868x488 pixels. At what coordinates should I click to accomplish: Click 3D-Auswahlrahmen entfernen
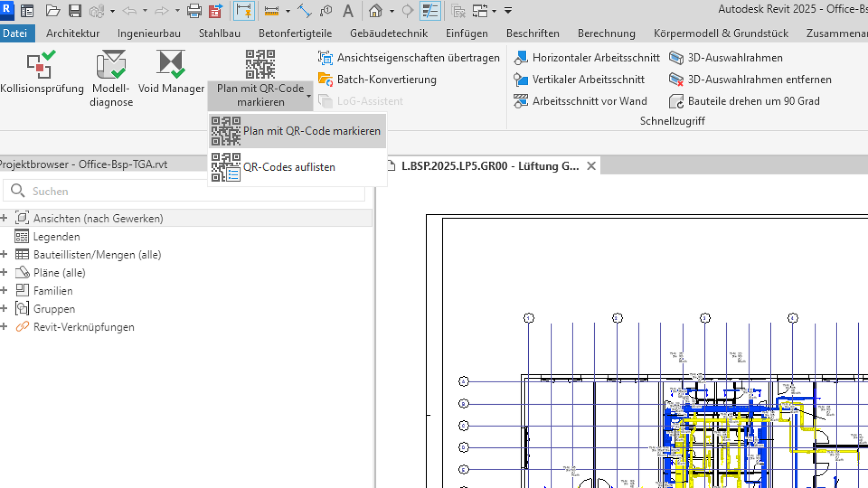tap(750, 79)
